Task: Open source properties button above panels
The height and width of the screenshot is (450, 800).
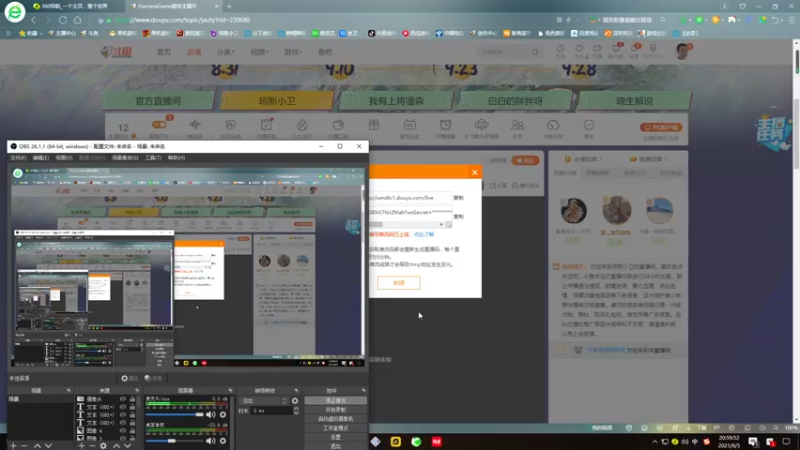Action: (x=130, y=379)
